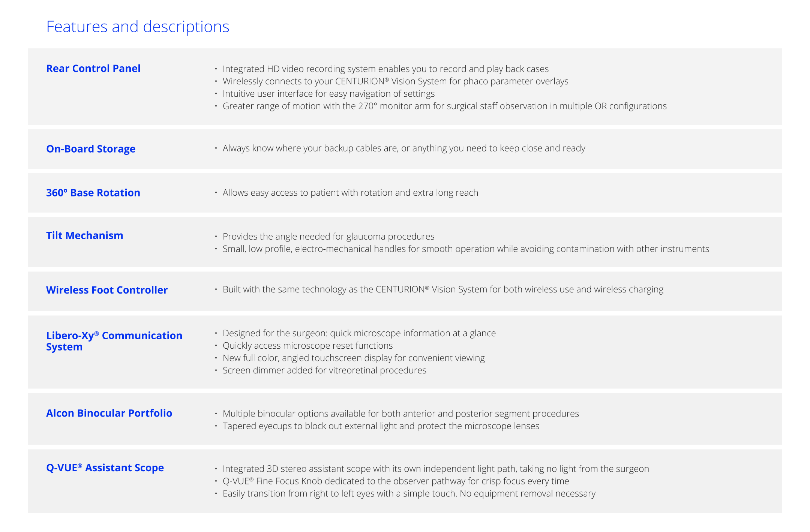Click the 270° monitor arm bullet text
The image size is (810, 532).
pos(444,106)
